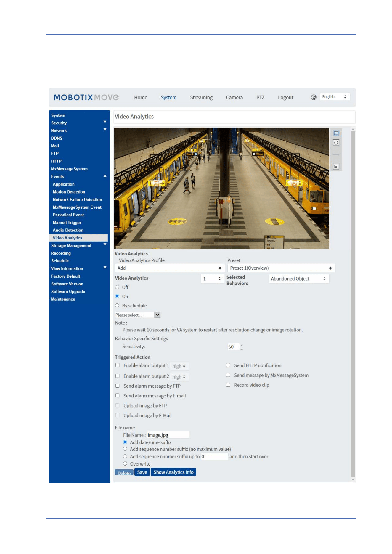Open the Video Analytics number dropdown
Viewport: 392px width, 554px height.
click(x=212, y=278)
